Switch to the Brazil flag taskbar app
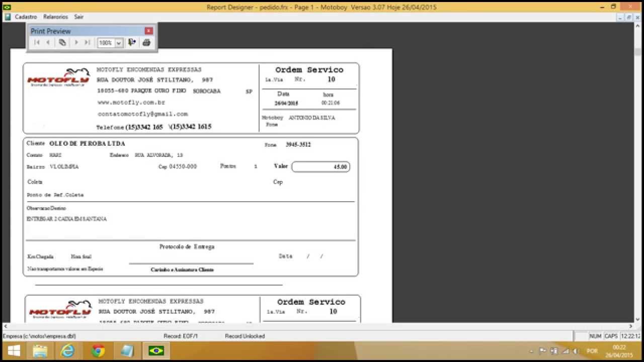This screenshot has width=644, height=362. click(156, 350)
